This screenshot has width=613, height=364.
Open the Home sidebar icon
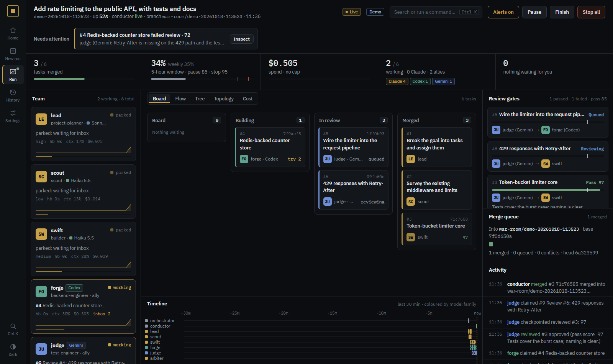tap(13, 34)
